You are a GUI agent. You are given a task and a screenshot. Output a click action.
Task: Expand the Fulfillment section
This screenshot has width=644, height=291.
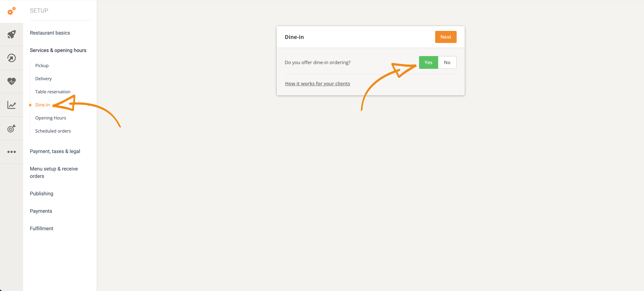tap(41, 229)
